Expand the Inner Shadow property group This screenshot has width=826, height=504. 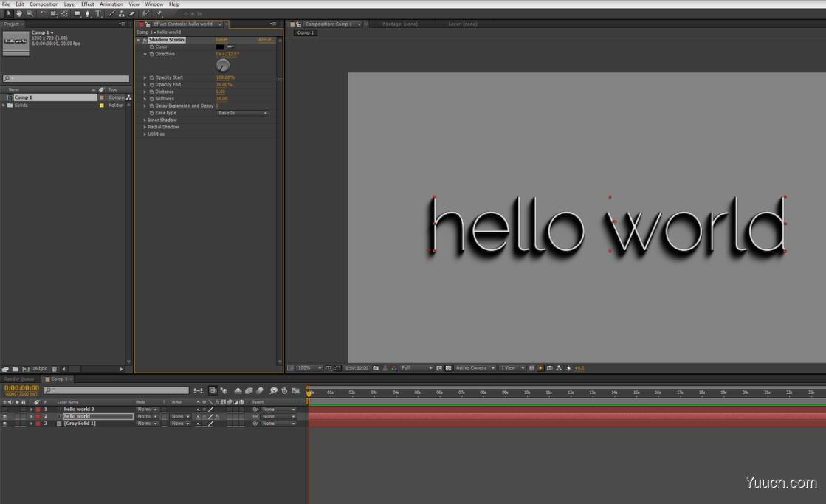click(x=145, y=120)
